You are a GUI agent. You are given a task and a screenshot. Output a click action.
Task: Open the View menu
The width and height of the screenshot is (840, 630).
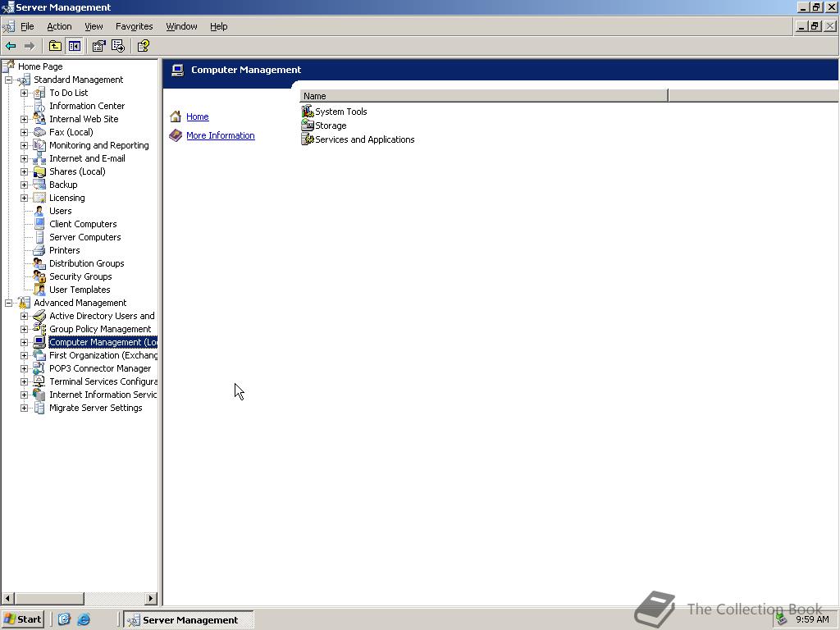(x=94, y=26)
